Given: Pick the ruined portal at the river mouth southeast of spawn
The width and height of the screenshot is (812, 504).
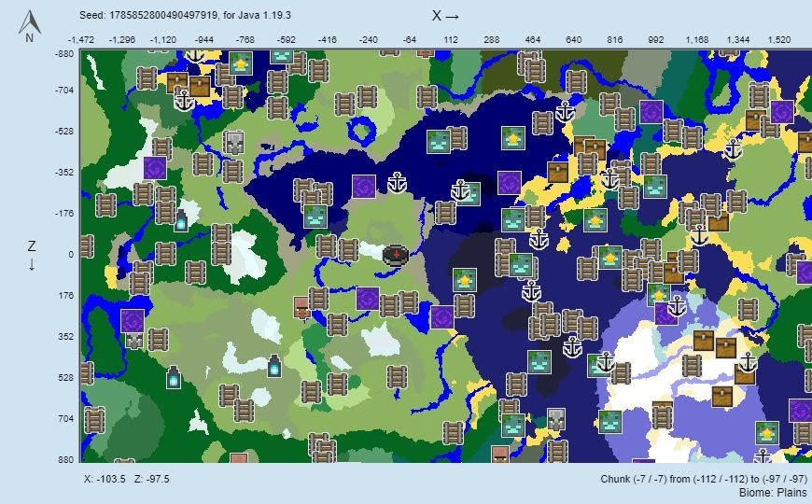Looking at the screenshot, I should [442, 317].
